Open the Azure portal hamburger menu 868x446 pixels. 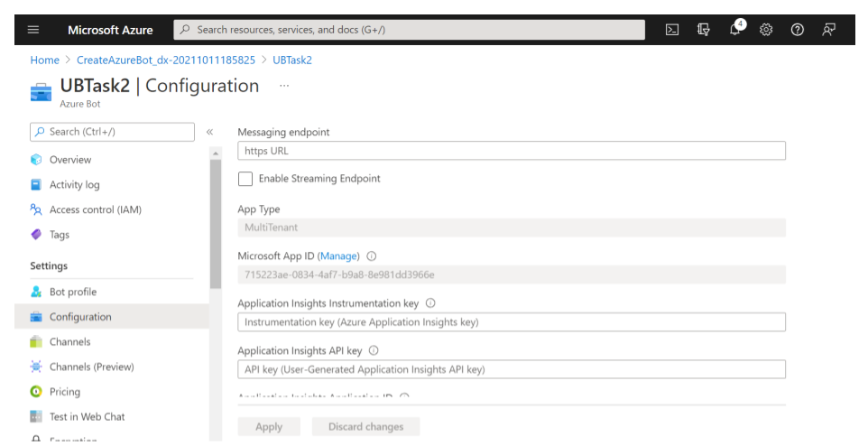33,30
